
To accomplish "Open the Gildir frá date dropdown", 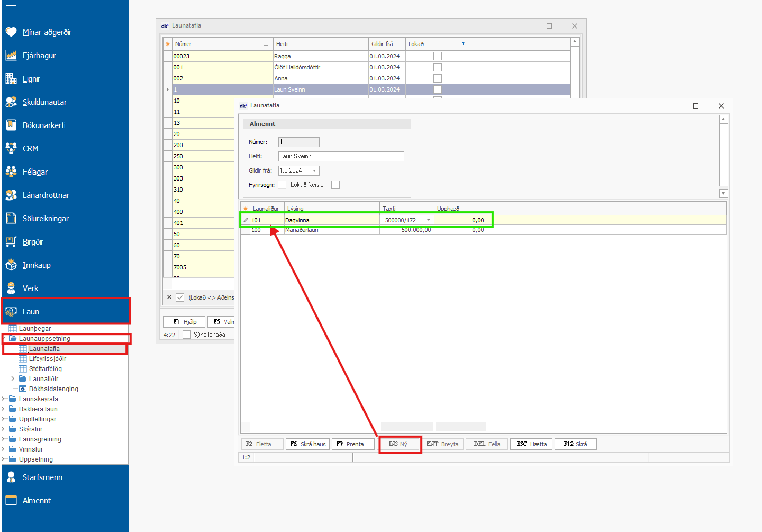I will coord(314,170).
